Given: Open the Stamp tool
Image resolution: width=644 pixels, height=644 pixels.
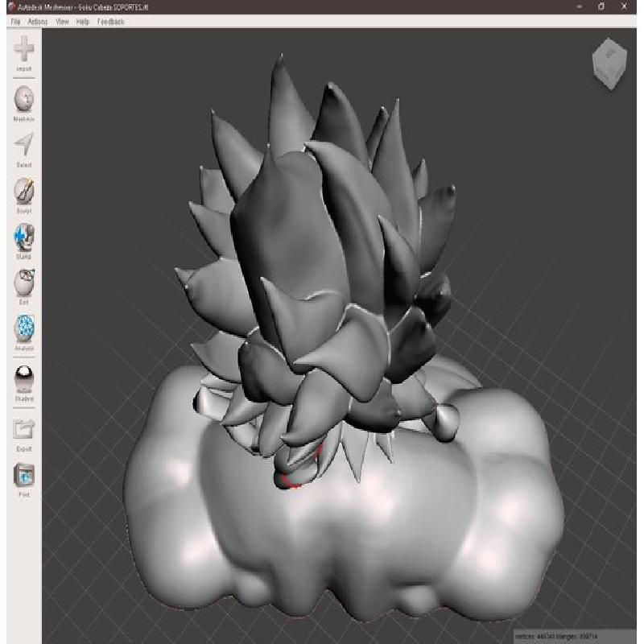Looking at the screenshot, I should tap(24, 241).
